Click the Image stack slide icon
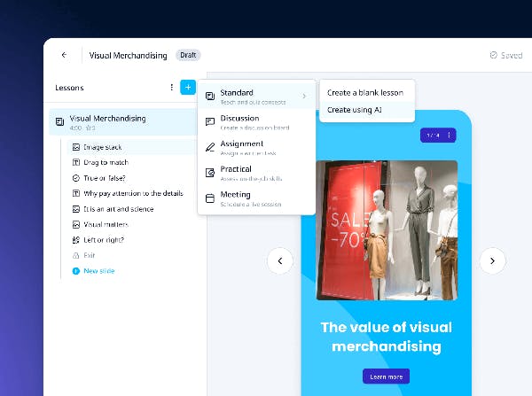 pyautogui.click(x=76, y=147)
